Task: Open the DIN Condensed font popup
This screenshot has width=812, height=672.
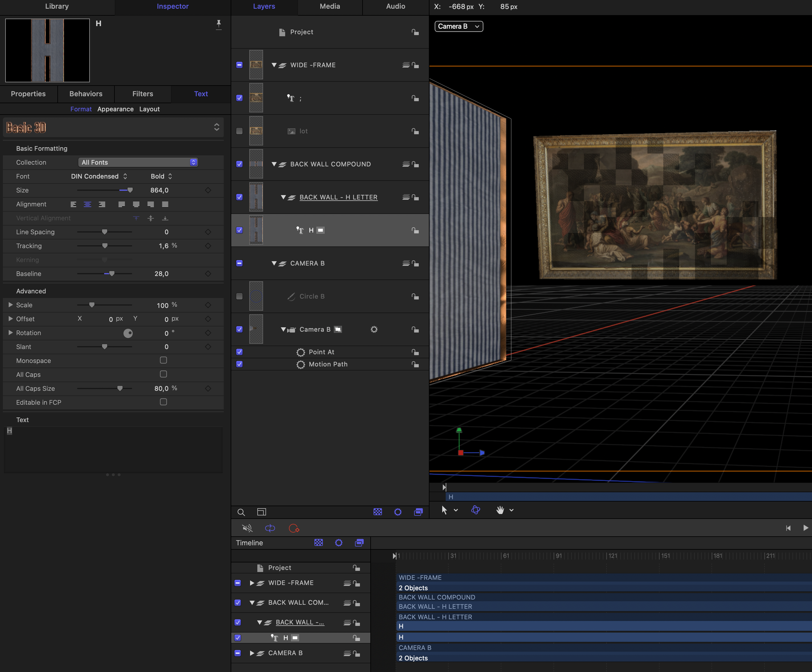Action: [x=99, y=177]
